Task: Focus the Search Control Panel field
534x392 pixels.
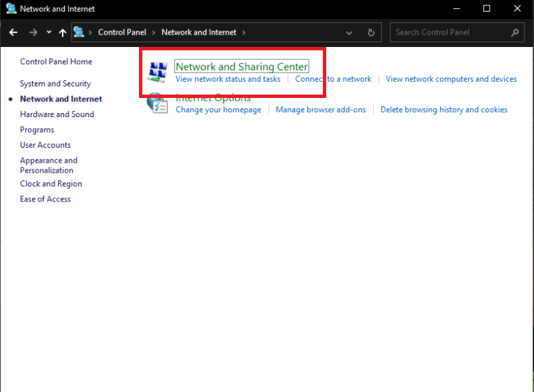Action: click(456, 33)
